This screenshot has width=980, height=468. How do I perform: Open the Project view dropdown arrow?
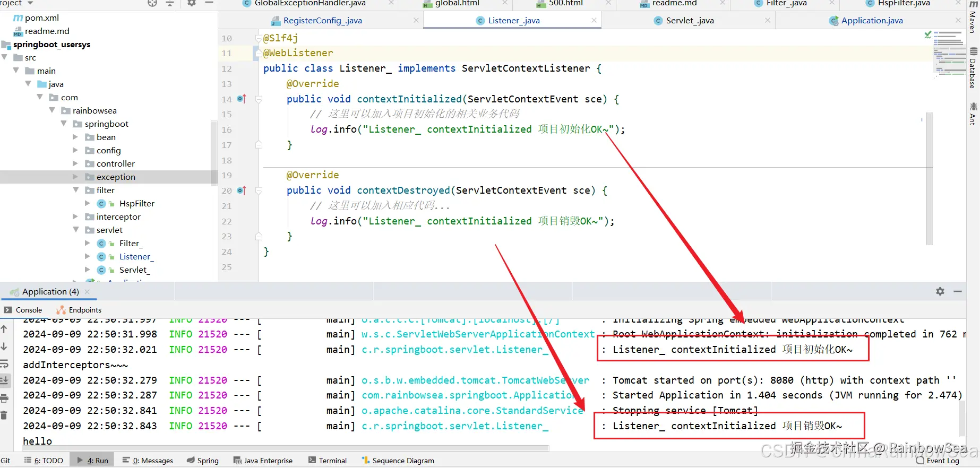point(30,3)
